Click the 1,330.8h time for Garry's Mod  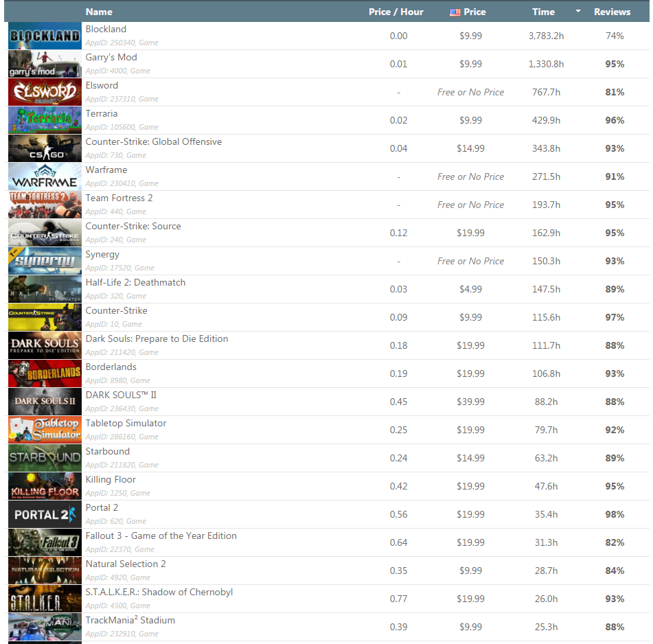[546, 64]
